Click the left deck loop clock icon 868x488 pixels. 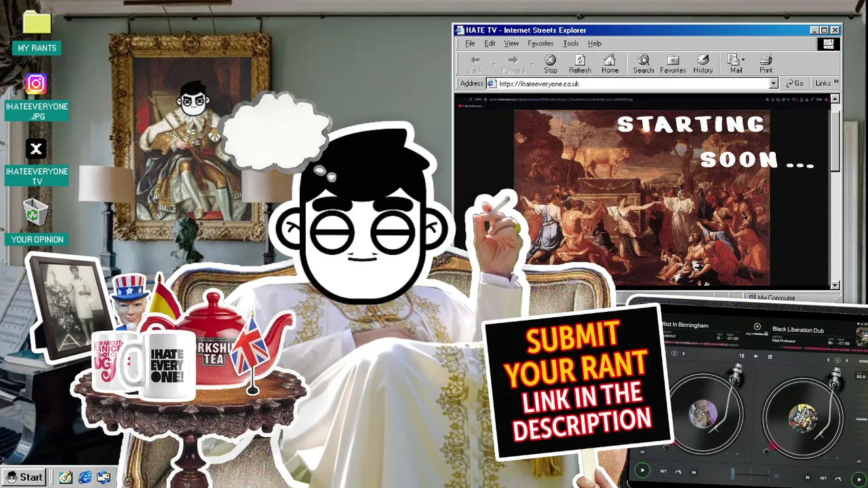[x=674, y=353]
